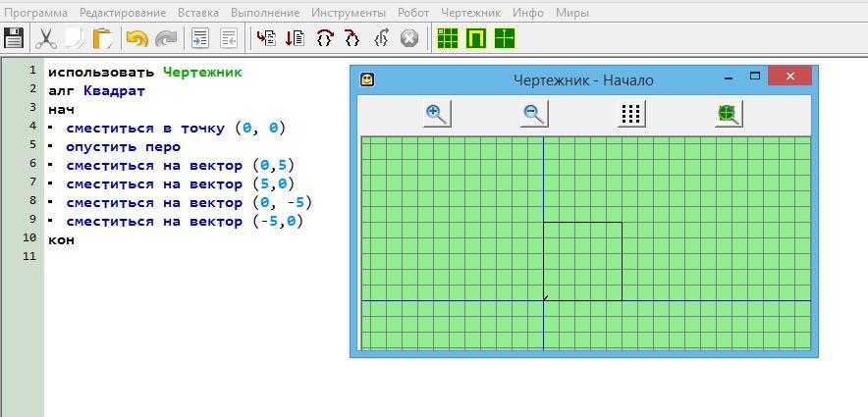The width and height of the screenshot is (868, 417).
Task: Click the 'Чертежник - Начало' window title
Action: click(583, 80)
